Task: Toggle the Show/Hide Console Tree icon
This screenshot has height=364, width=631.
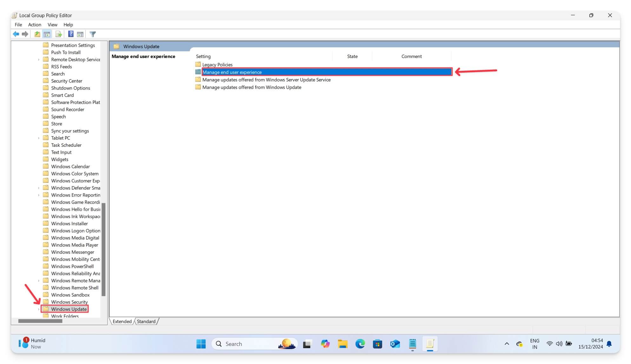Action: click(x=47, y=34)
